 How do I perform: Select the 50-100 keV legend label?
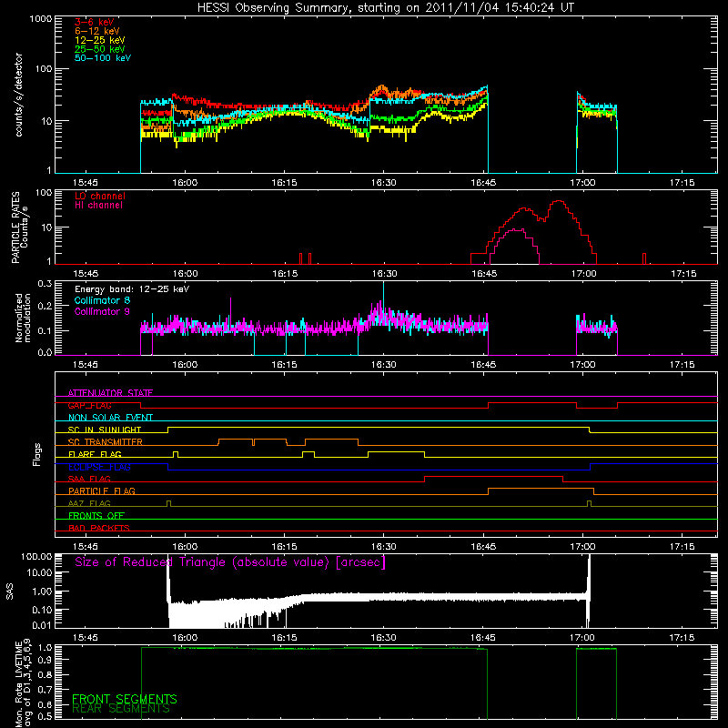pos(103,58)
